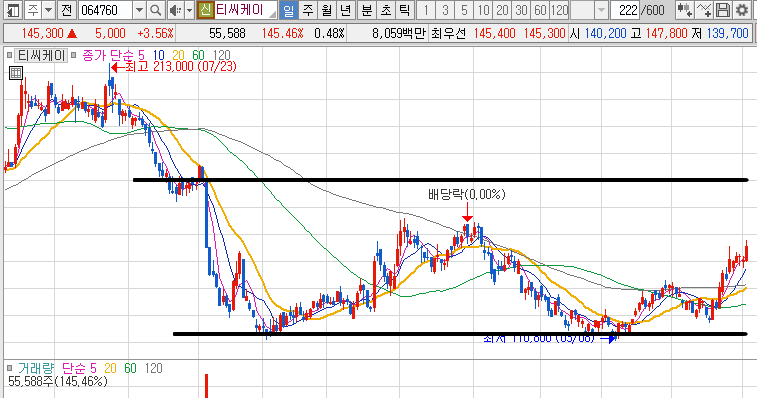This screenshot has height=398, width=757.
Task: Click the orange 20 volume MA label
Action: click(111, 369)
